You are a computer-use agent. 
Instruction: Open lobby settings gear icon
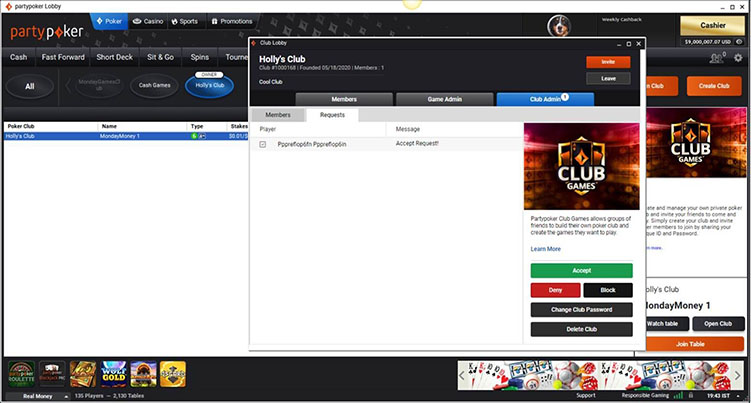tap(739, 58)
